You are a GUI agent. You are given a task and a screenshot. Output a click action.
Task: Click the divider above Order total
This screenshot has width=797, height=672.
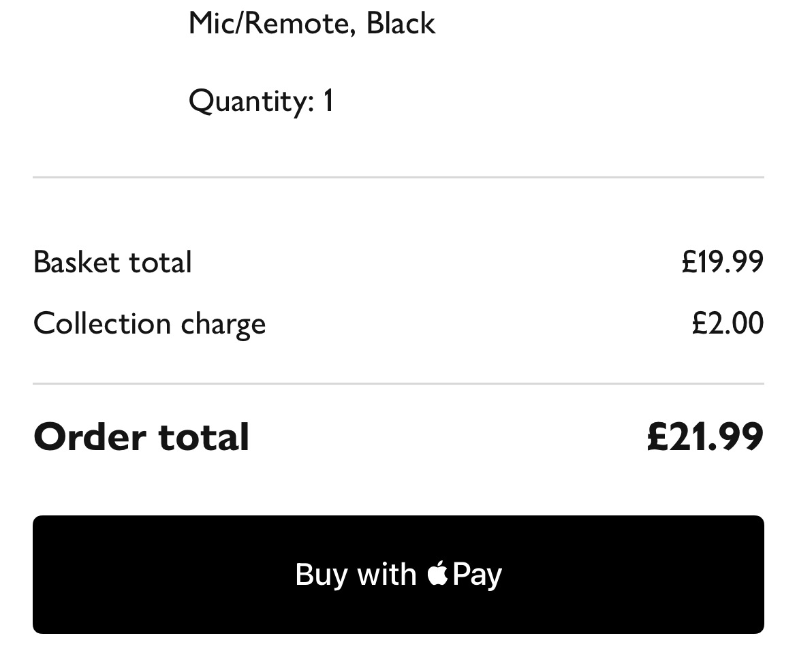398,383
